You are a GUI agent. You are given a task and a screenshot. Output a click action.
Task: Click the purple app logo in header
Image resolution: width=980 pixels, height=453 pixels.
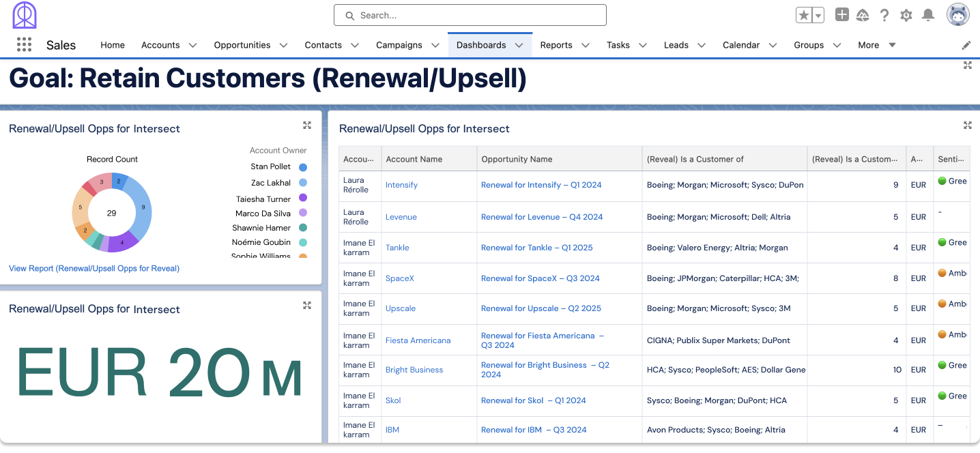point(25,15)
